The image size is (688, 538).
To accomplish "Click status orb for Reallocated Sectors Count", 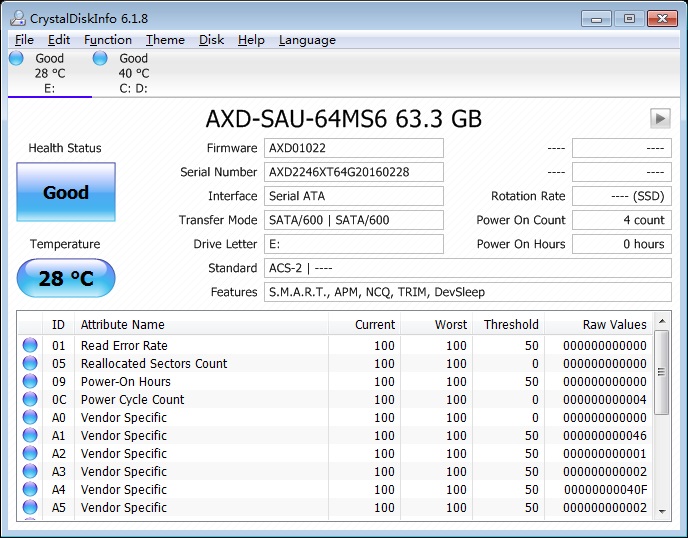I will pos(30,363).
